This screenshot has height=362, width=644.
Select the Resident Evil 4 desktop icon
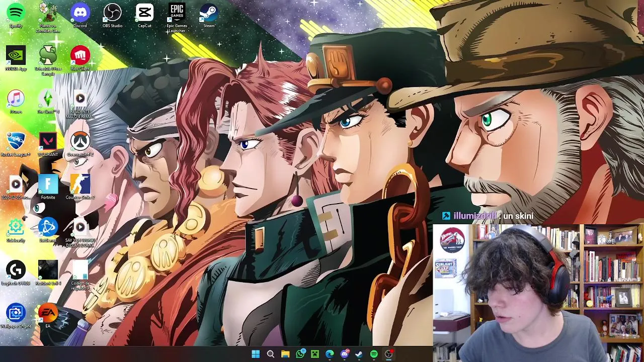pos(48,274)
